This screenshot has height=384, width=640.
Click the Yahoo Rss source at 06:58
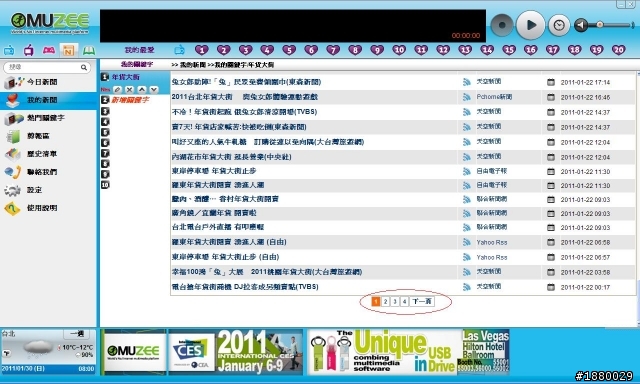491,242
